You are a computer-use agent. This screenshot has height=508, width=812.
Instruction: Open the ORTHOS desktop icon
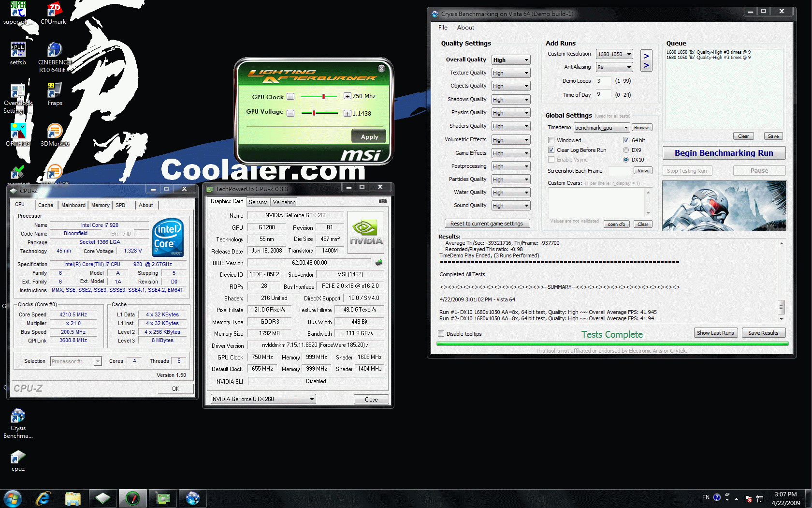point(18,134)
